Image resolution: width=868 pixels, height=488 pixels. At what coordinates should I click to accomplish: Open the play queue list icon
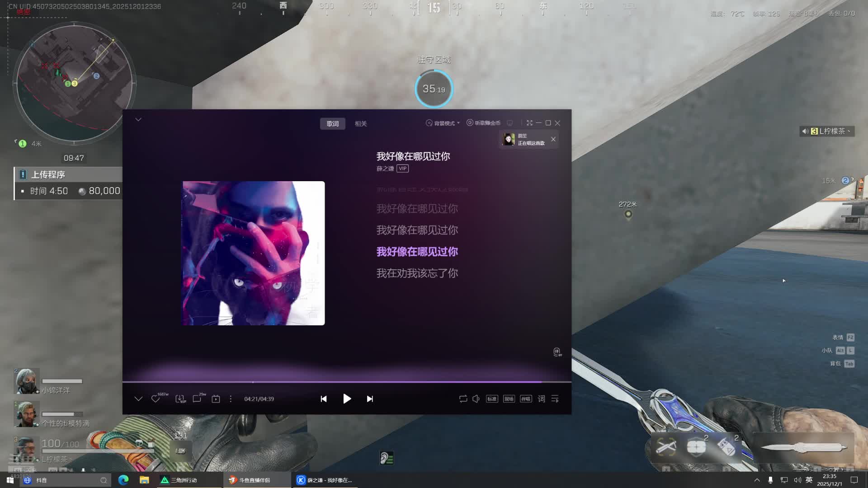click(x=555, y=399)
